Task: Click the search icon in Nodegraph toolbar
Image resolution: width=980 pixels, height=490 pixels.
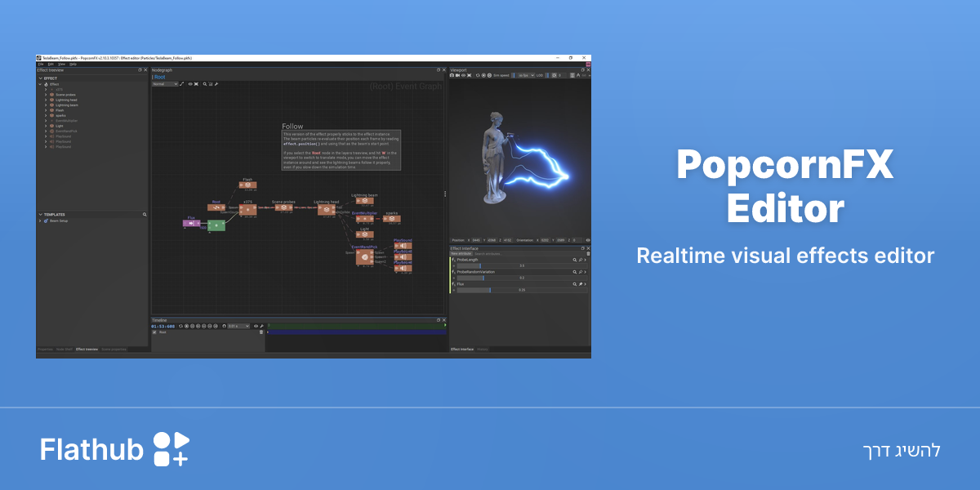Action: tap(205, 84)
